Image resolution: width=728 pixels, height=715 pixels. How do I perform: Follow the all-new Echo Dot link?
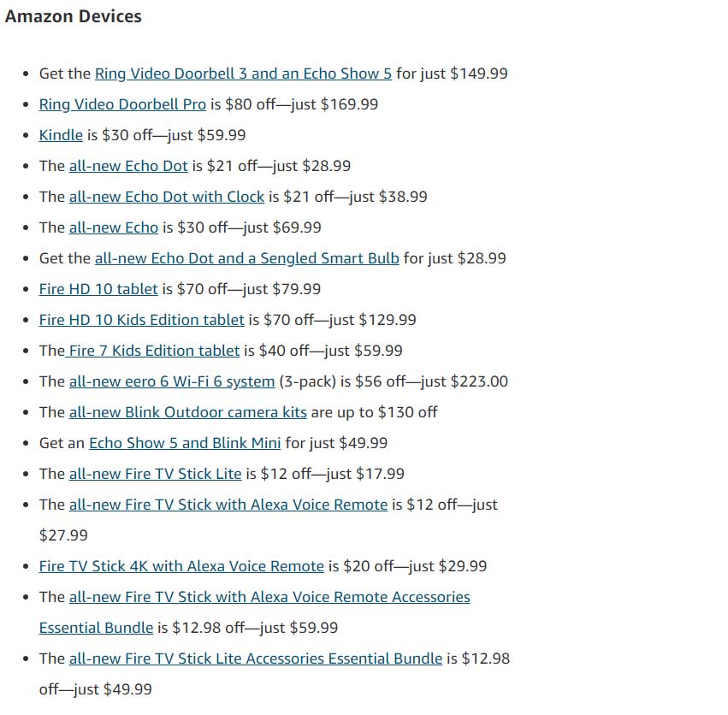coord(128,166)
